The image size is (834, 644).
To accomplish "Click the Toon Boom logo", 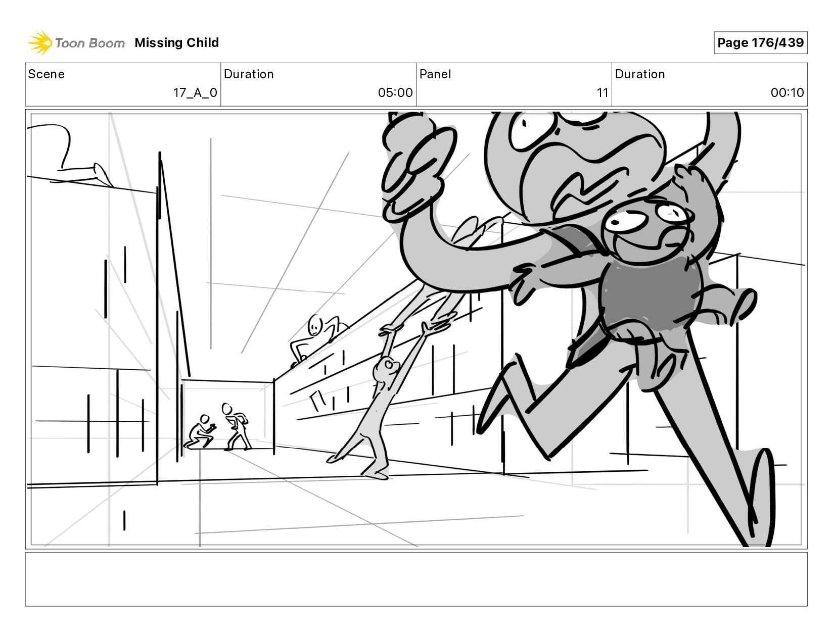I will click(x=76, y=42).
